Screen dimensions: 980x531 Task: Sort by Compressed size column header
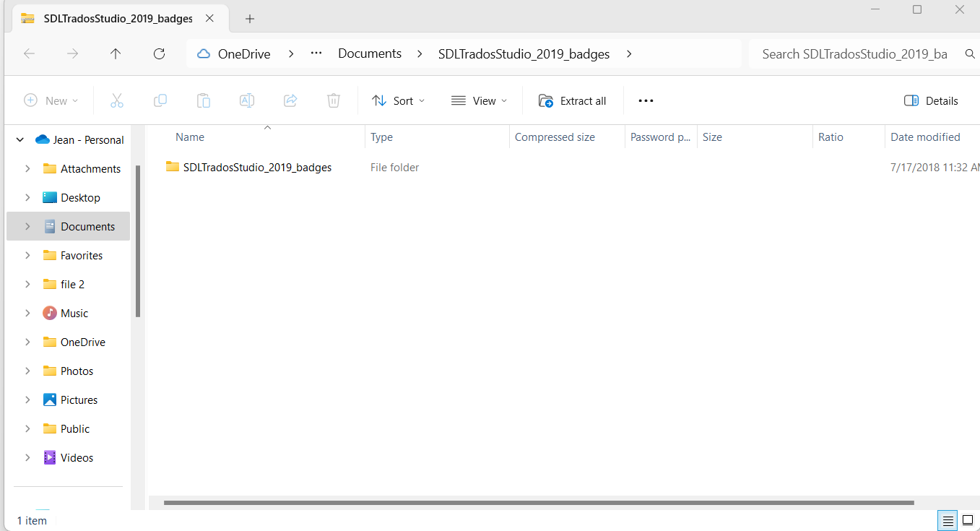(x=555, y=137)
